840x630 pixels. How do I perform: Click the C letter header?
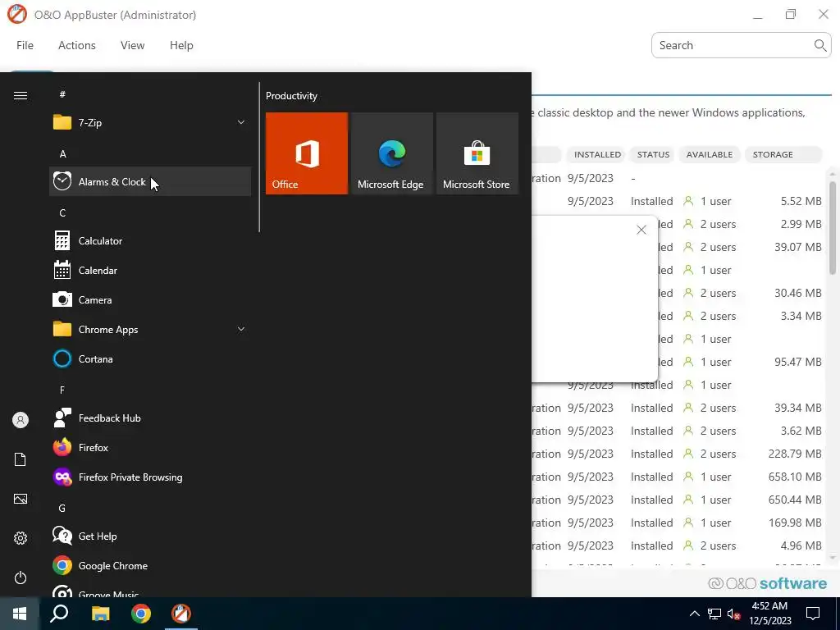[x=62, y=212]
